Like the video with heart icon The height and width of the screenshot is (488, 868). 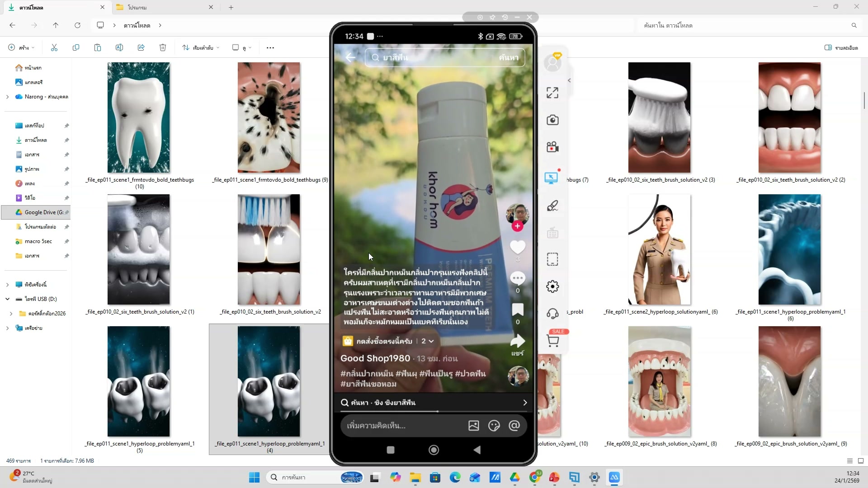[x=518, y=247]
